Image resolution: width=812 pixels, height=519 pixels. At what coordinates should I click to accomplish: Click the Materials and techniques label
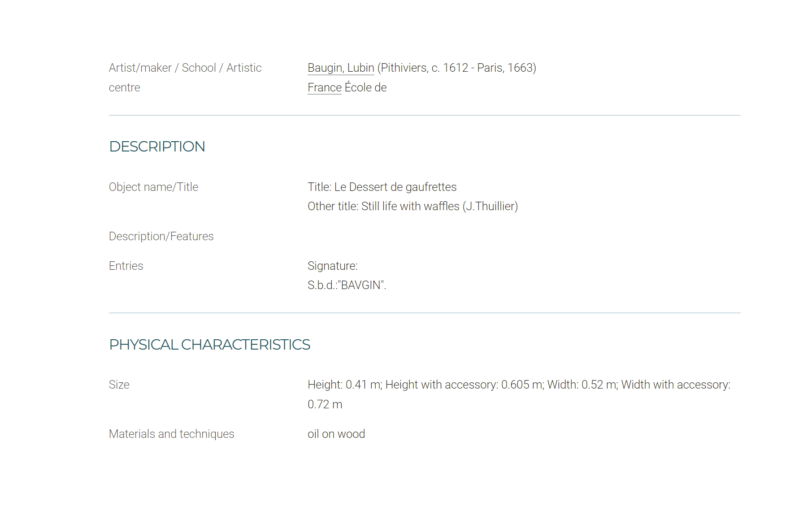(x=172, y=434)
